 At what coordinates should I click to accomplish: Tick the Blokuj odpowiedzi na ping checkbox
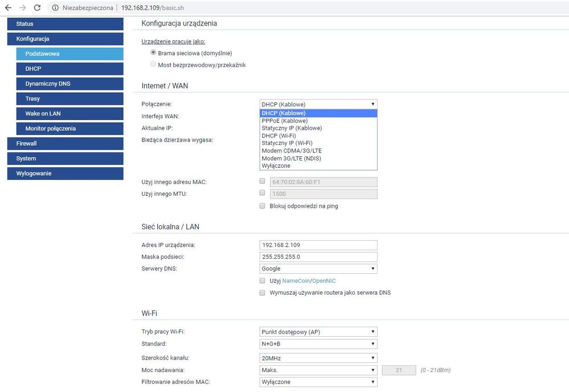263,206
